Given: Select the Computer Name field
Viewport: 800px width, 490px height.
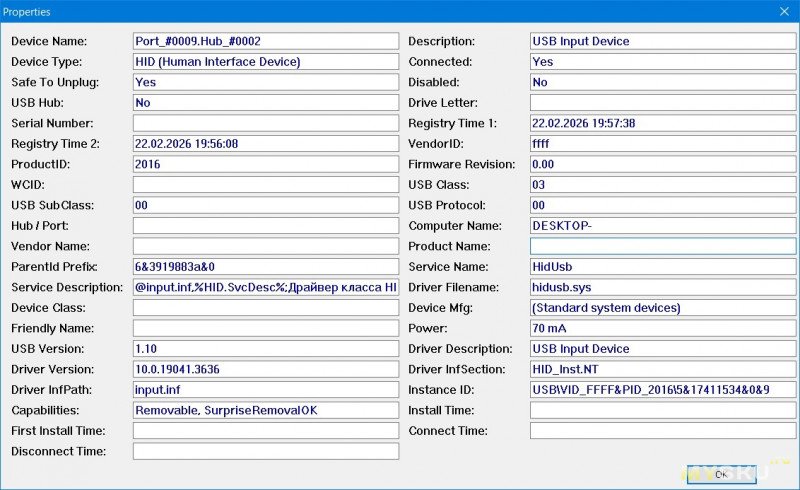Looking at the screenshot, I should 662,226.
